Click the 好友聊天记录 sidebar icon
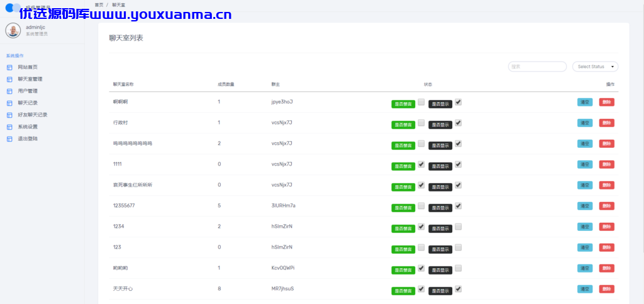Image resolution: width=644 pixels, height=304 pixels. point(9,115)
